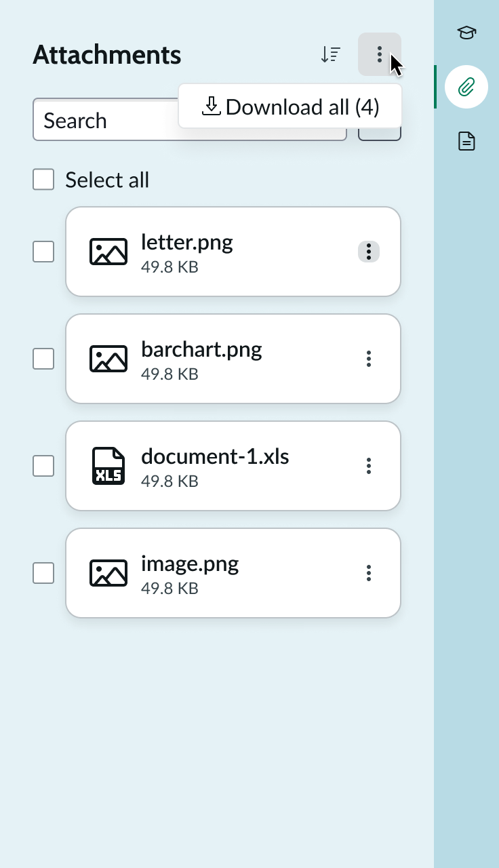Focus the Search attachments field
This screenshot has height=868, width=499.
[x=190, y=120]
